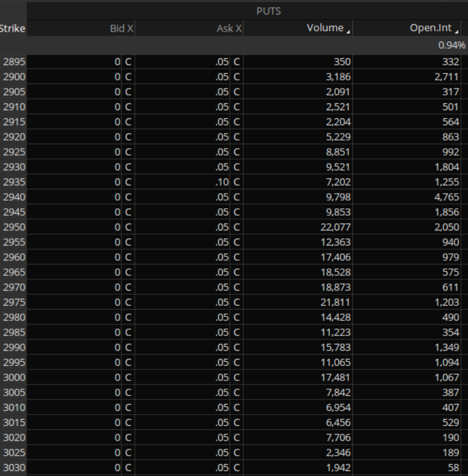Sort by the Ask X column header
The image size is (468, 476).
point(229,28)
